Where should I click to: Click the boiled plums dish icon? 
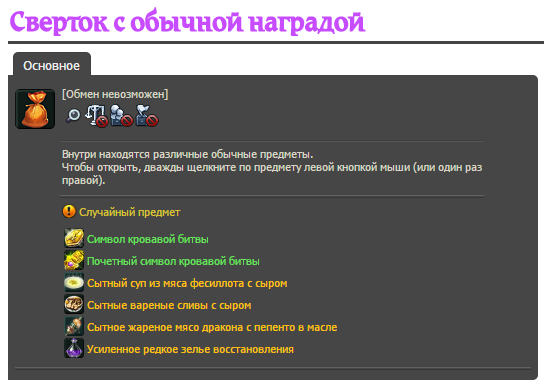74,304
